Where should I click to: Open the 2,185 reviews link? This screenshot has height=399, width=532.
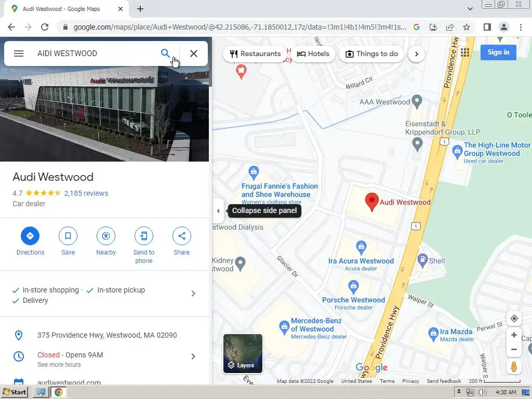pos(86,193)
